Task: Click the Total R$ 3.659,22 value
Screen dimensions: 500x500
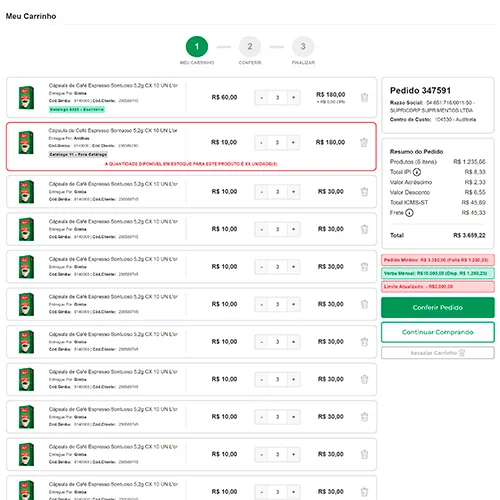Action: click(x=469, y=235)
